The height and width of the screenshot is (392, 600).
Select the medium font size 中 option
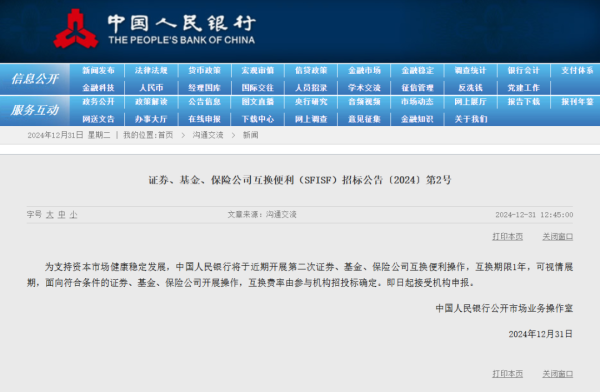coord(62,215)
